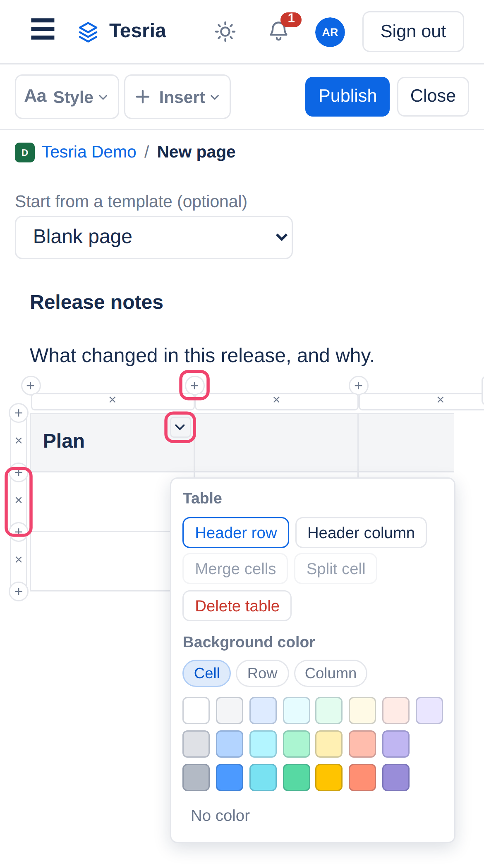Open the Style dropdown
Image resolution: width=484 pixels, height=868 pixels.
tap(67, 97)
